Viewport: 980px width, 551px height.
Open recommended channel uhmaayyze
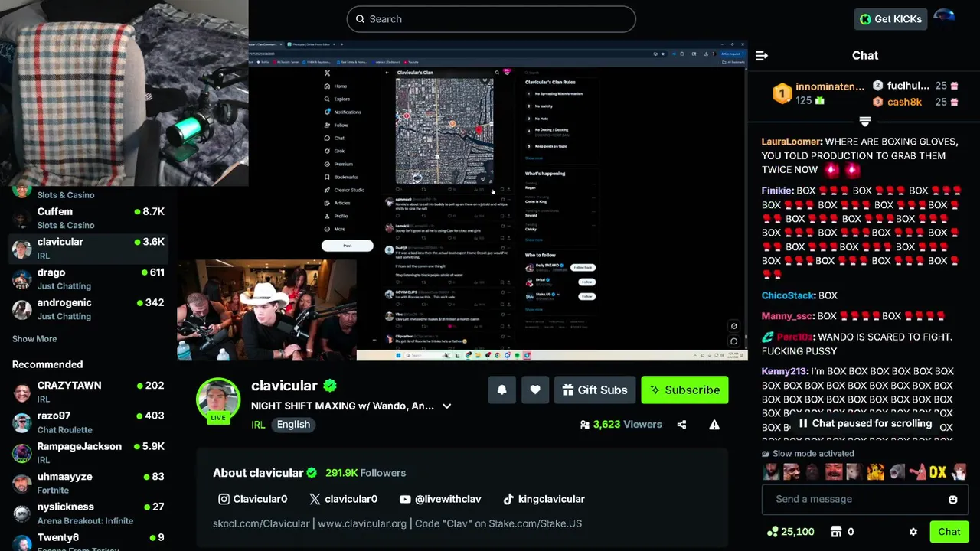89,483
